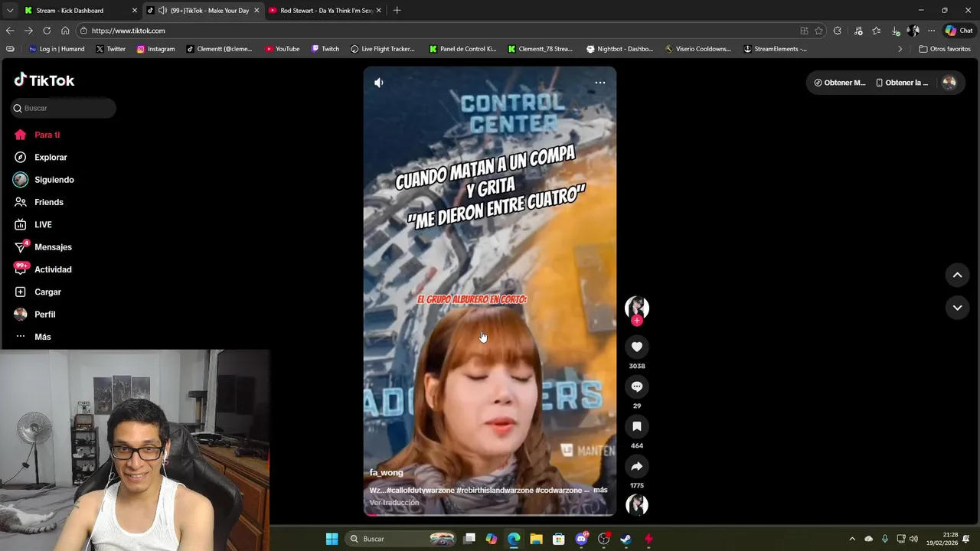Open the Twitch bookmark
The image size is (980, 551).
point(325,49)
